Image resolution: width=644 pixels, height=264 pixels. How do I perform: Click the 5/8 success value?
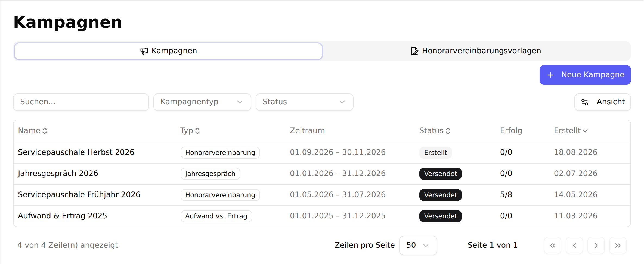point(506,195)
